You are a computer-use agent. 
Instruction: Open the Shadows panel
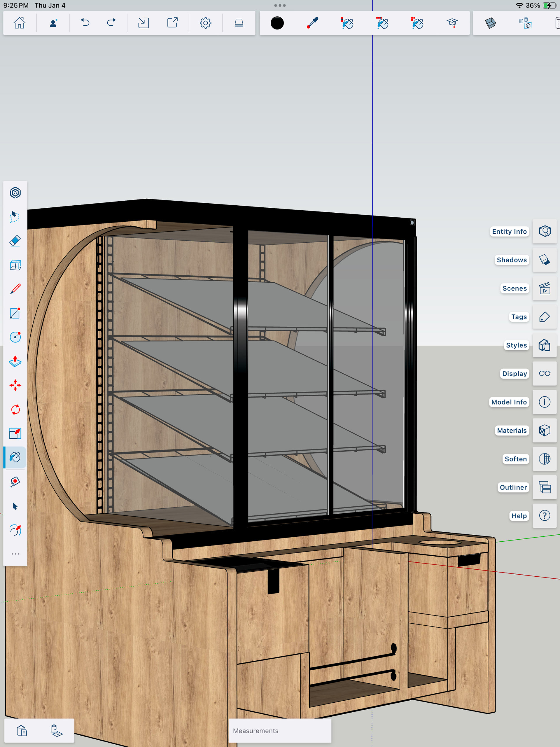click(x=545, y=260)
